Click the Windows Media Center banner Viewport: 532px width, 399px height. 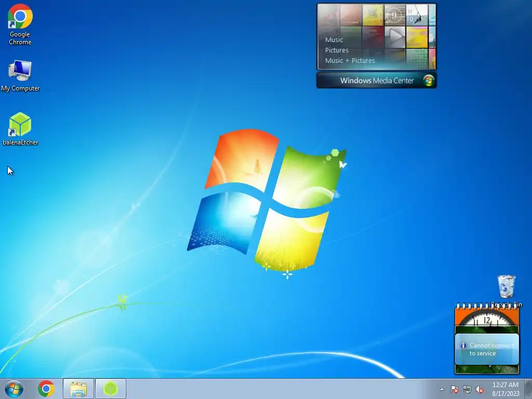(x=376, y=81)
